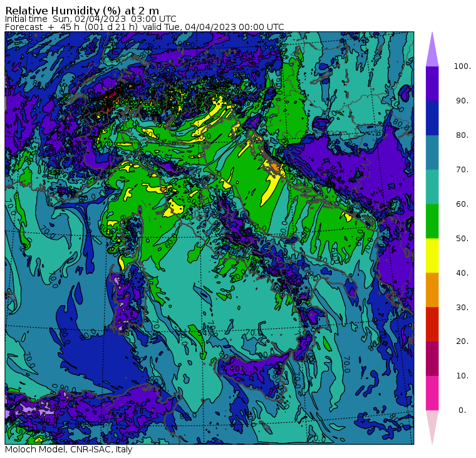
Task: Click the '20.' colorbar label
Action: 462,341
